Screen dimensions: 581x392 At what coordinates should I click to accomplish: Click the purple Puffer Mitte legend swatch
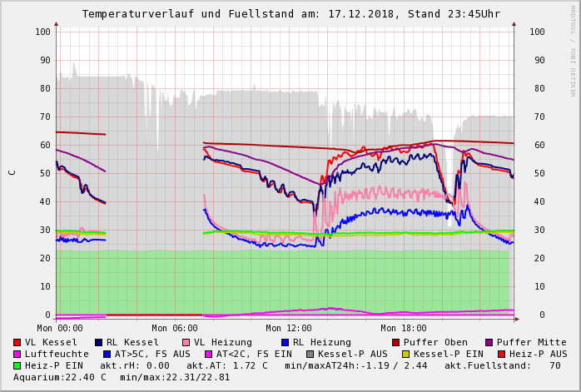[489, 342]
